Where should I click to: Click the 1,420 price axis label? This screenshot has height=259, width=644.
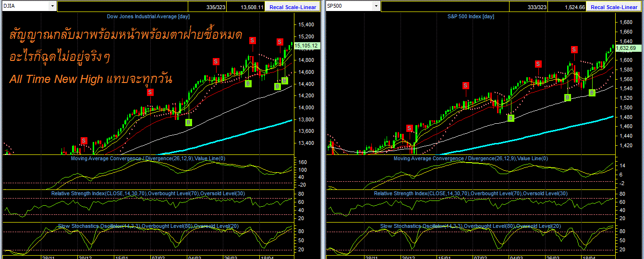click(627, 145)
